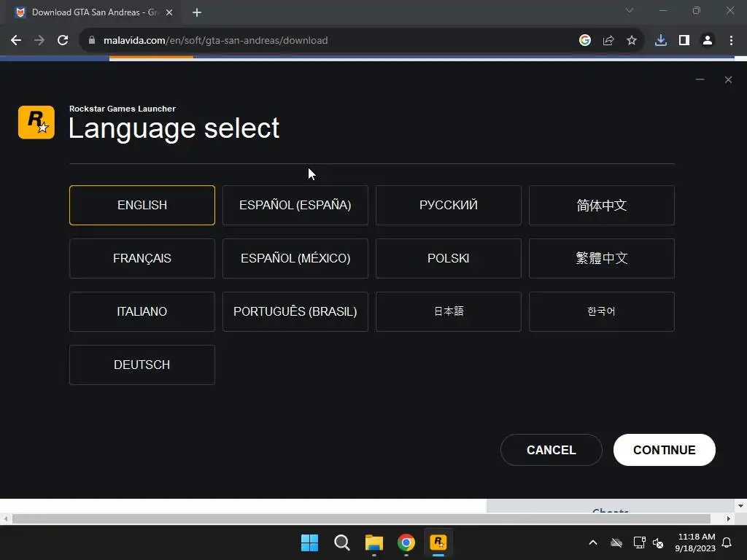Click the Google icon in address bar

point(585,41)
